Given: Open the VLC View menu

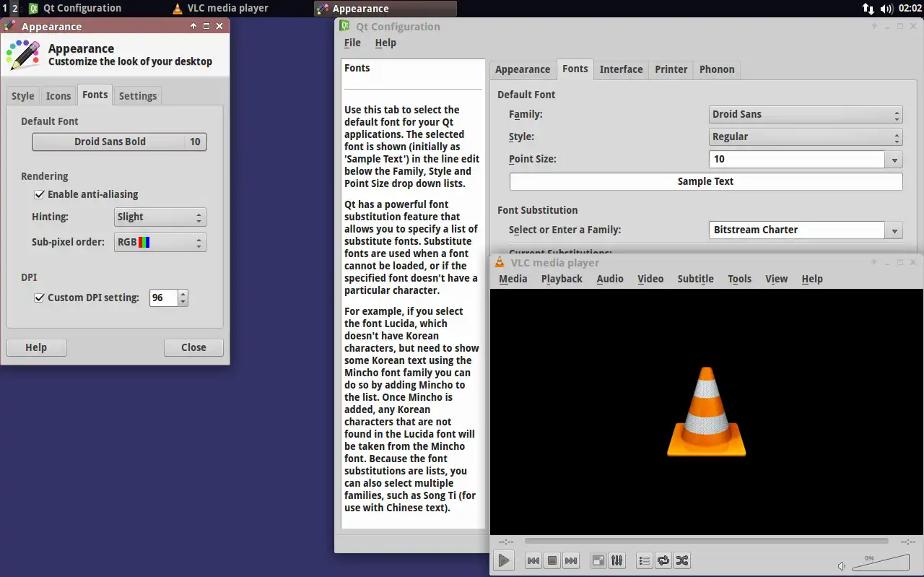Looking at the screenshot, I should [777, 279].
